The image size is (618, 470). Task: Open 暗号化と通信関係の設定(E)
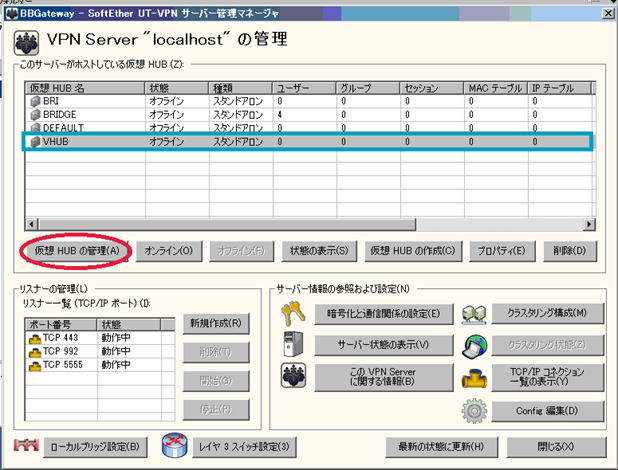click(384, 314)
